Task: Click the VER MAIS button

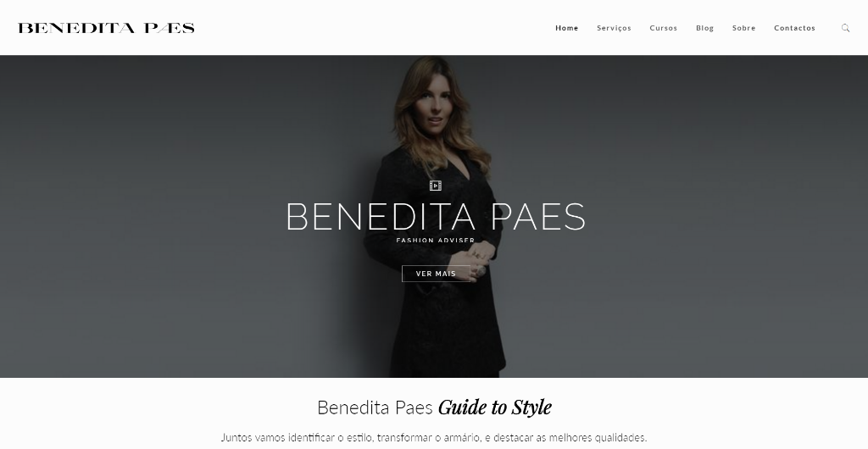Action: click(x=436, y=274)
